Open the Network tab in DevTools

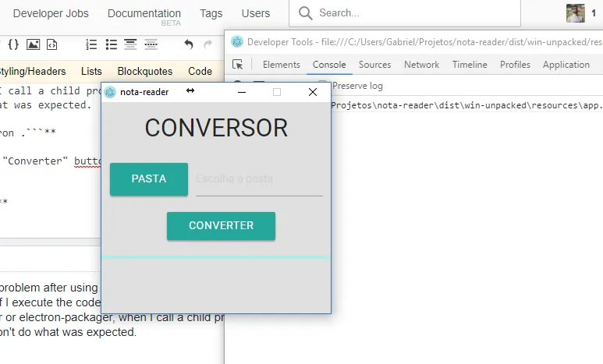click(x=421, y=65)
